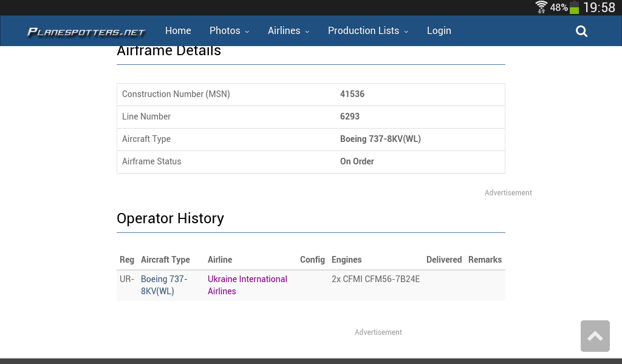Click the 2x CFMI CFM56-7B24E engines cell

[375, 279]
